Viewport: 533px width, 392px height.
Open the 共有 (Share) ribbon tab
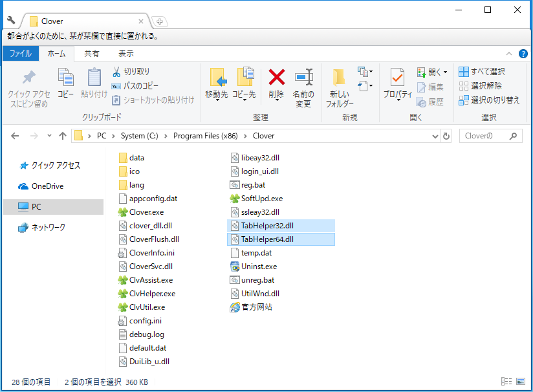click(92, 54)
